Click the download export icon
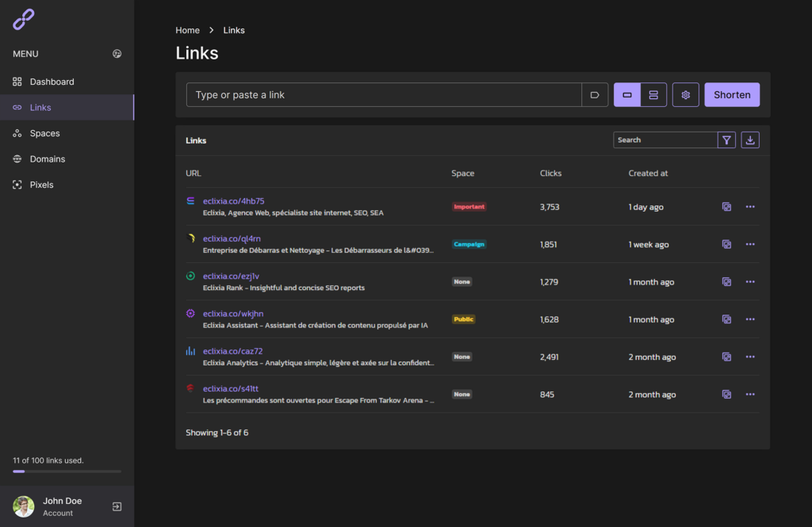 (750, 140)
